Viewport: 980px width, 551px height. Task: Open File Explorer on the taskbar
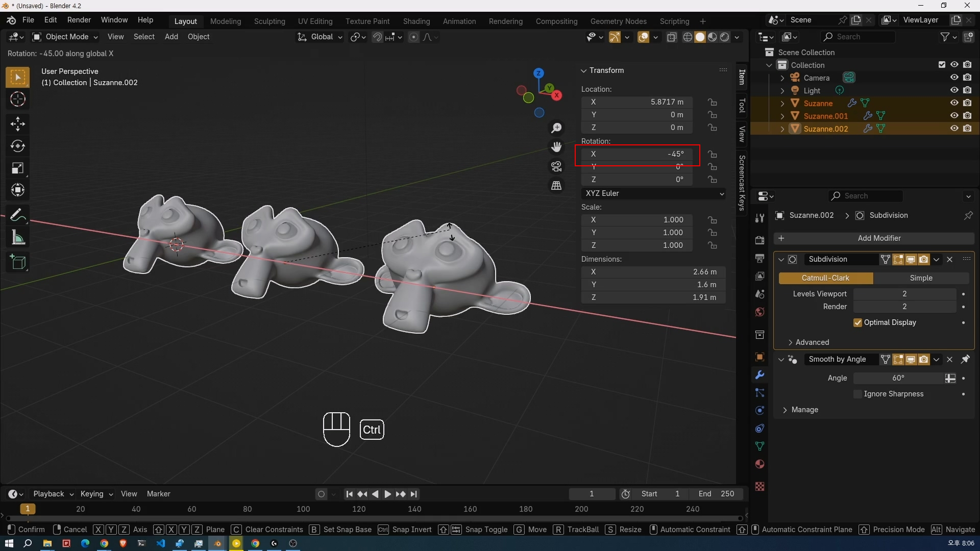coord(47,543)
